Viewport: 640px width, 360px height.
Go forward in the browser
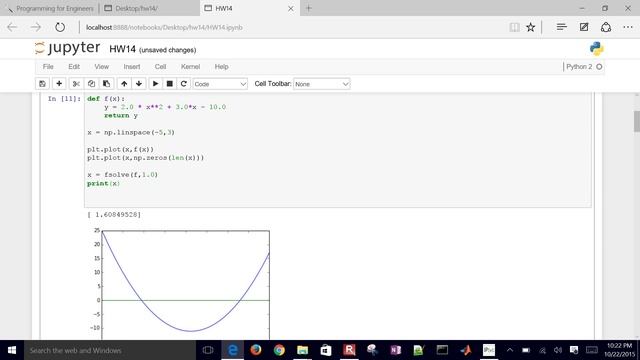point(36,27)
